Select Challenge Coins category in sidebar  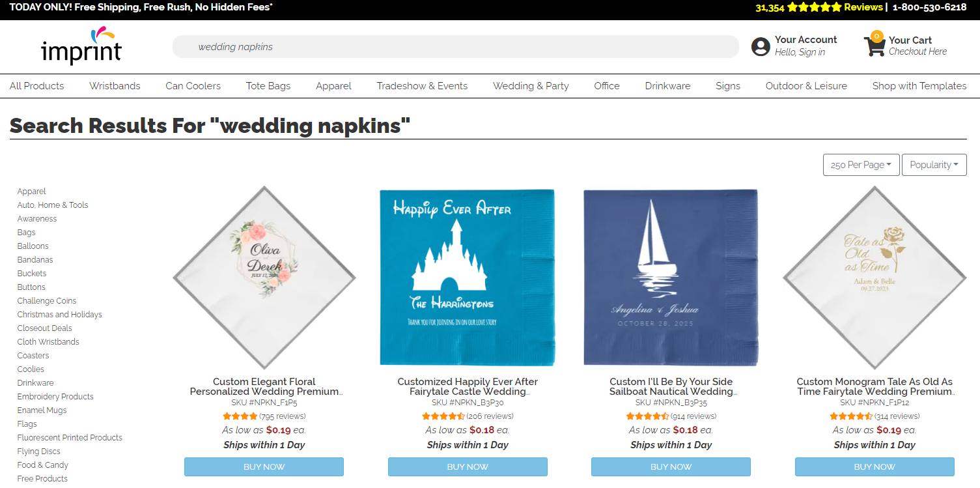pyautogui.click(x=47, y=301)
